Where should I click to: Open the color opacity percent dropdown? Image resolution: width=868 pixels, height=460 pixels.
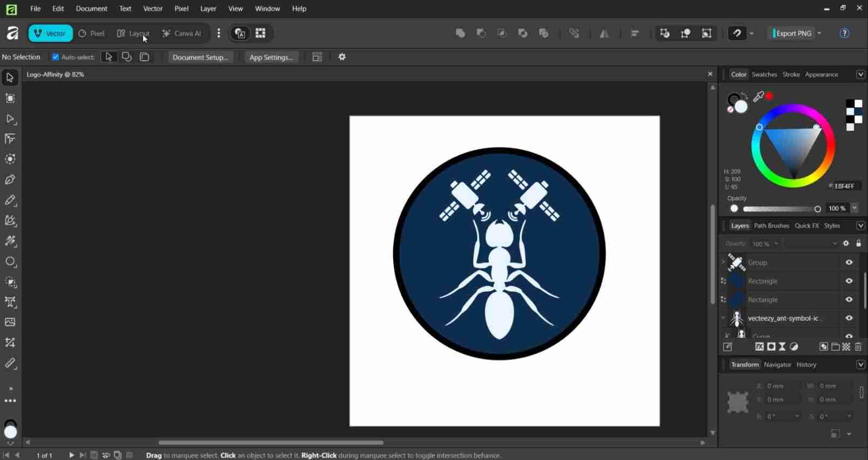click(854, 208)
